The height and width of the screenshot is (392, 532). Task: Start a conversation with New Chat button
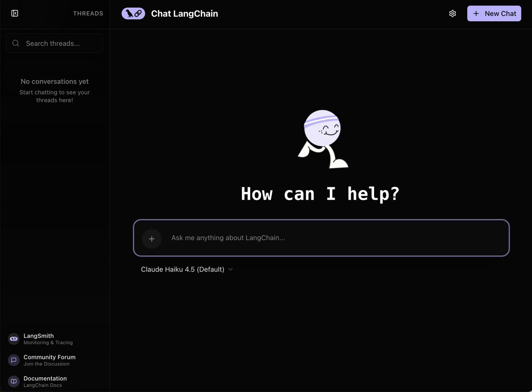(x=494, y=14)
